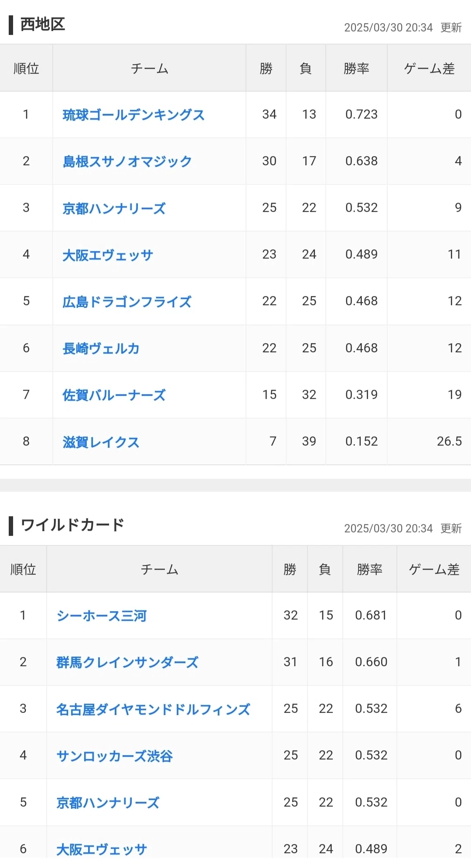Open the 佐賀バルーナーズ team page

(x=114, y=395)
